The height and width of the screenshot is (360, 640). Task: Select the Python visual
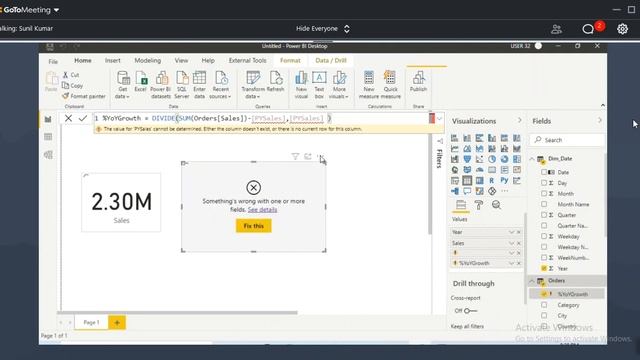click(x=504, y=180)
